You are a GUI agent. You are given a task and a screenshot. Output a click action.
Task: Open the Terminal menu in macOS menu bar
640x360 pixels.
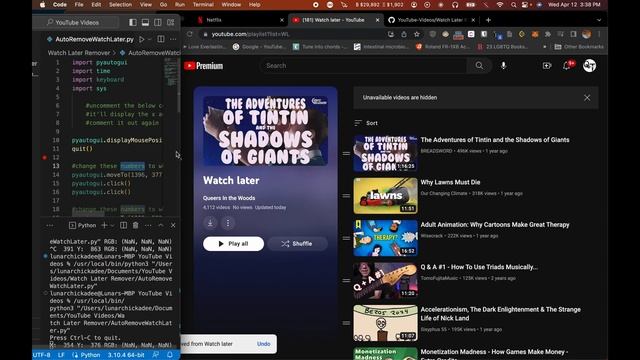coord(203,4)
